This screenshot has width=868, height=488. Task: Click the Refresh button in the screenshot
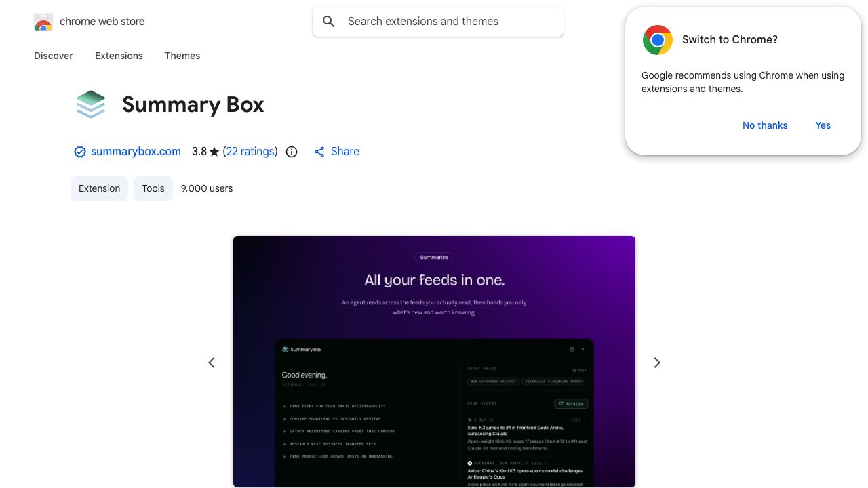[x=571, y=404]
